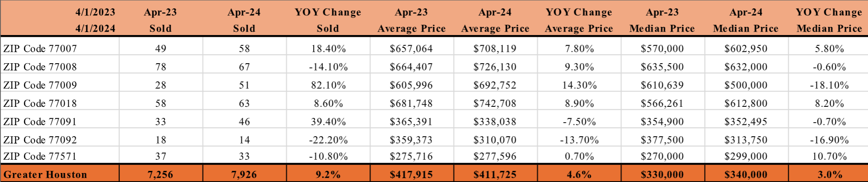Select the $417,915 Greater Houston average cell
The height and width of the screenshot is (182, 868).
pyautogui.click(x=411, y=175)
